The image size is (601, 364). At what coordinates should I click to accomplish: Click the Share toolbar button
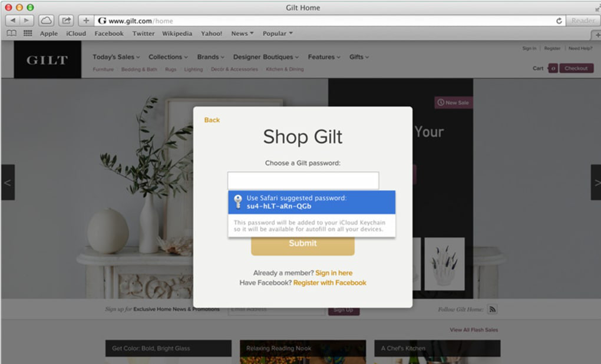pos(67,20)
